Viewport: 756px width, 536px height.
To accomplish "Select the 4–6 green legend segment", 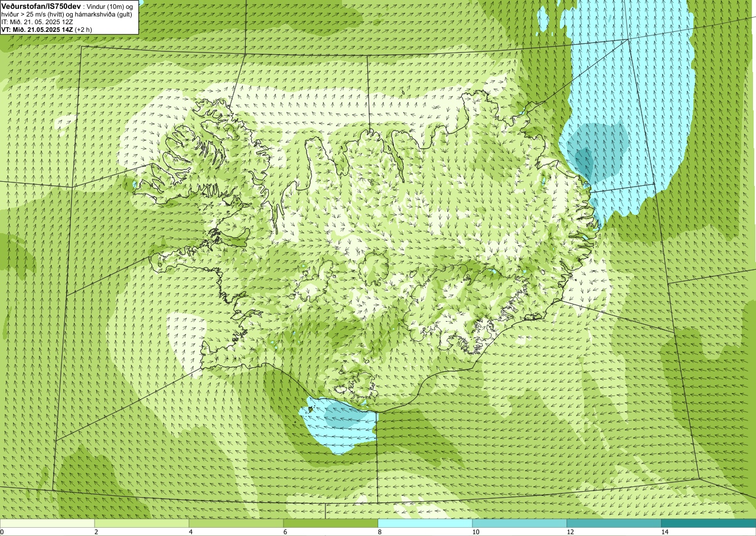I will tap(236, 523).
